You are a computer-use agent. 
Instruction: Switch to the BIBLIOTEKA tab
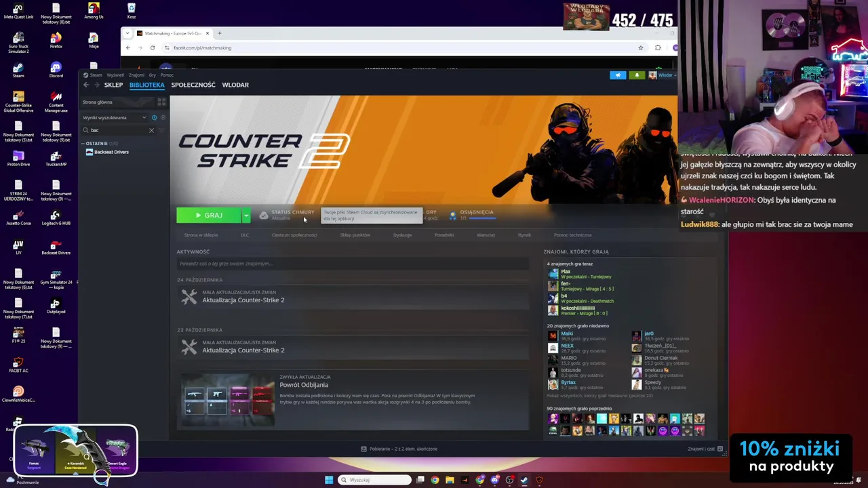point(147,85)
